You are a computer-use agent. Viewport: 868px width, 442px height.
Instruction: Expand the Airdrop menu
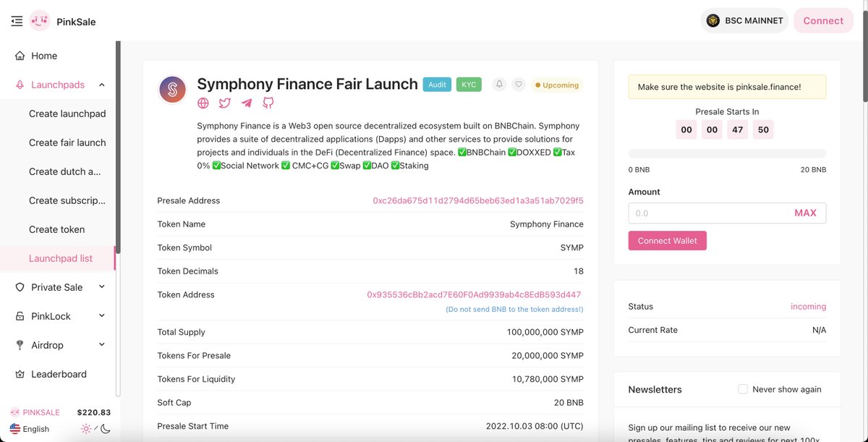(102, 345)
